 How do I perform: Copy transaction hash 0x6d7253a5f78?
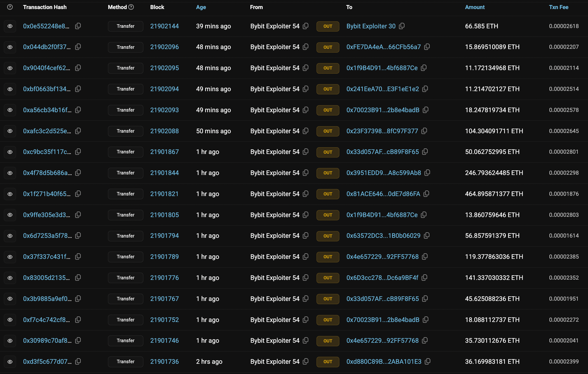78,236
